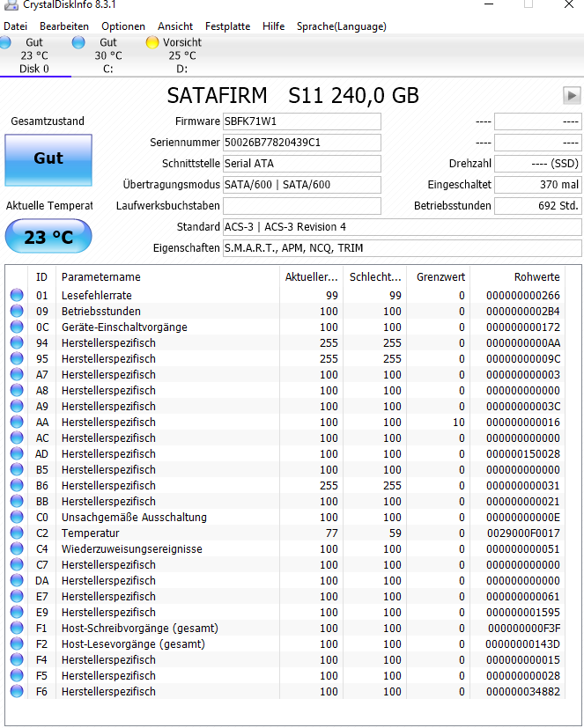The height and width of the screenshot is (728, 584).
Task: Select raw value 000000150028
Action: pyautogui.click(x=523, y=453)
